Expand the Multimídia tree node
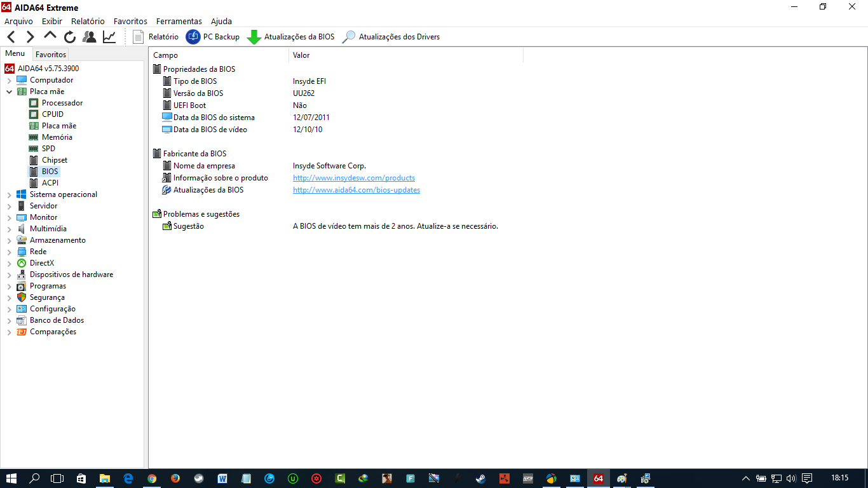Viewport: 868px width, 488px height. (x=9, y=229)
